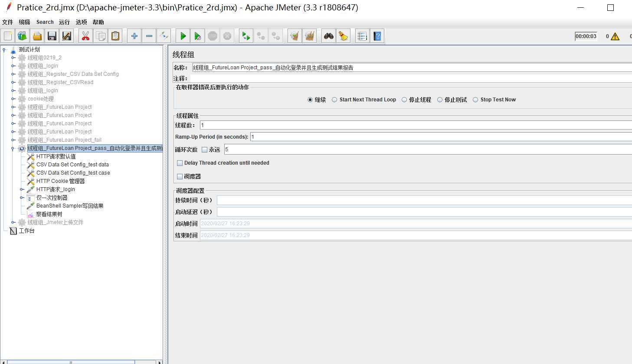Select the Stop Test Now radio button
The width and height of the screenshot is (632, 364).
475,100
